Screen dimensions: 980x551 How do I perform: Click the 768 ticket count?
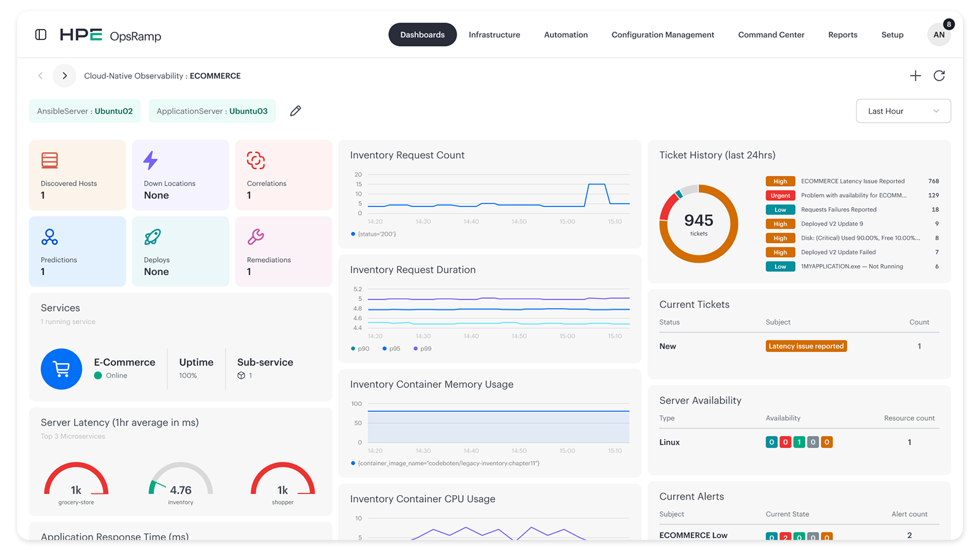tap(933, 181)
